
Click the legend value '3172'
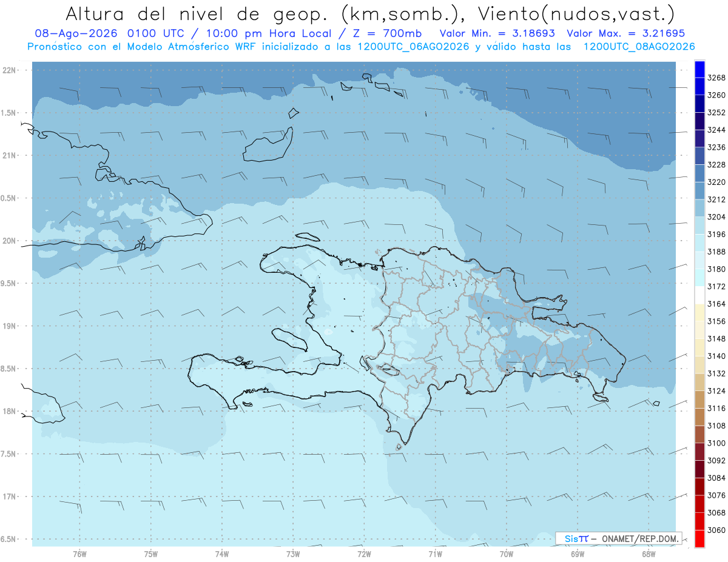coord(716,286)
